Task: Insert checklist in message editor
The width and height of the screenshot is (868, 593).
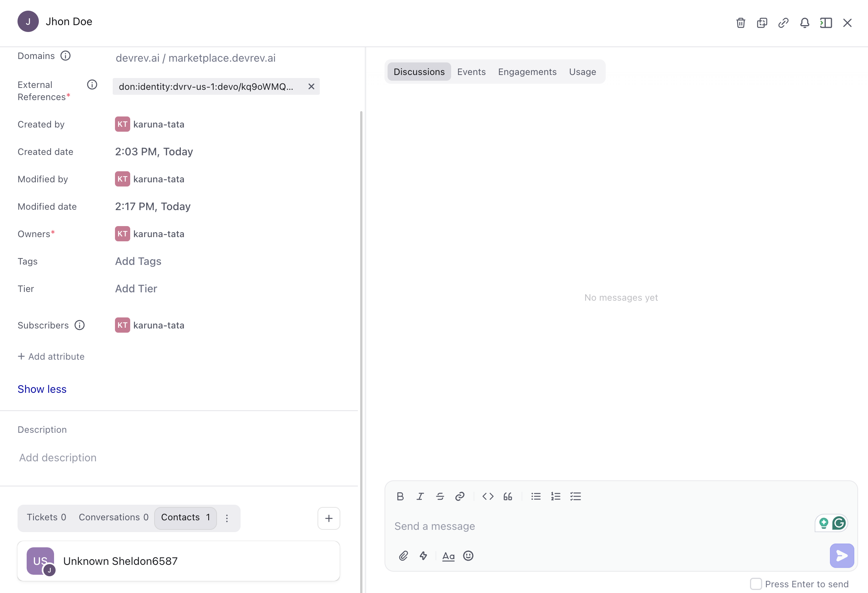Action: coord(575,496)
